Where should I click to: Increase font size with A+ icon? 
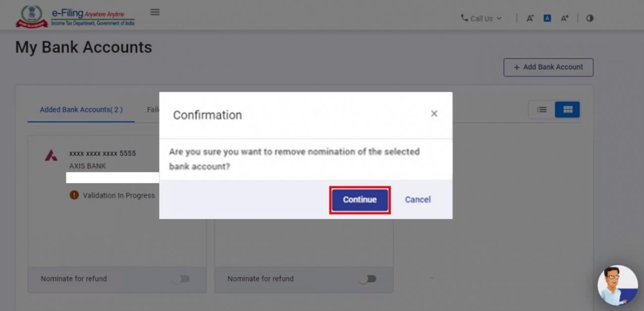tap(564, 18)
